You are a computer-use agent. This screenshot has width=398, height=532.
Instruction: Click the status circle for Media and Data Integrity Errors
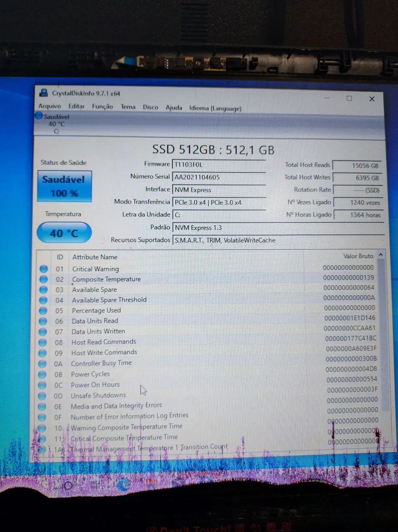42,406
